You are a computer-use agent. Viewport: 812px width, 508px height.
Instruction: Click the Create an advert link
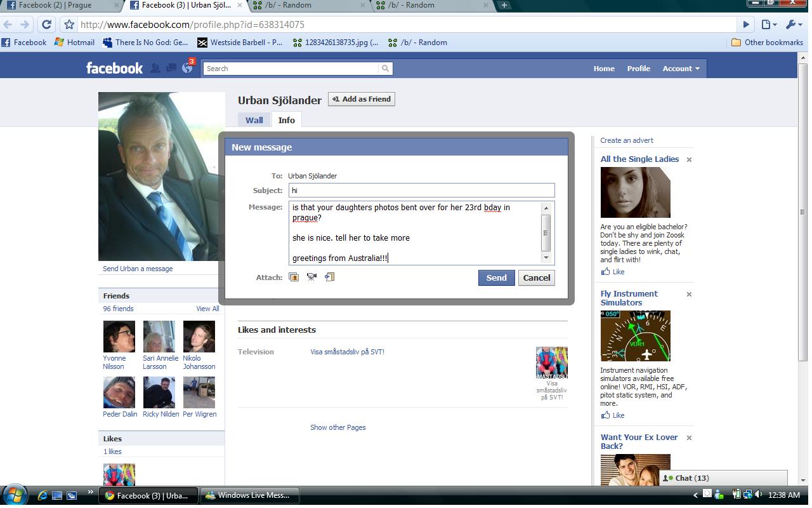point(627,140)
